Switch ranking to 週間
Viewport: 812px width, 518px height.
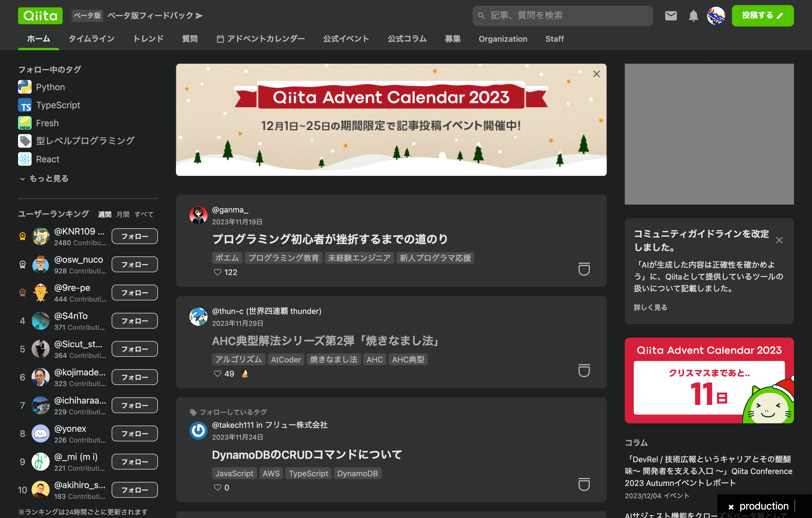tap(105, 214)
